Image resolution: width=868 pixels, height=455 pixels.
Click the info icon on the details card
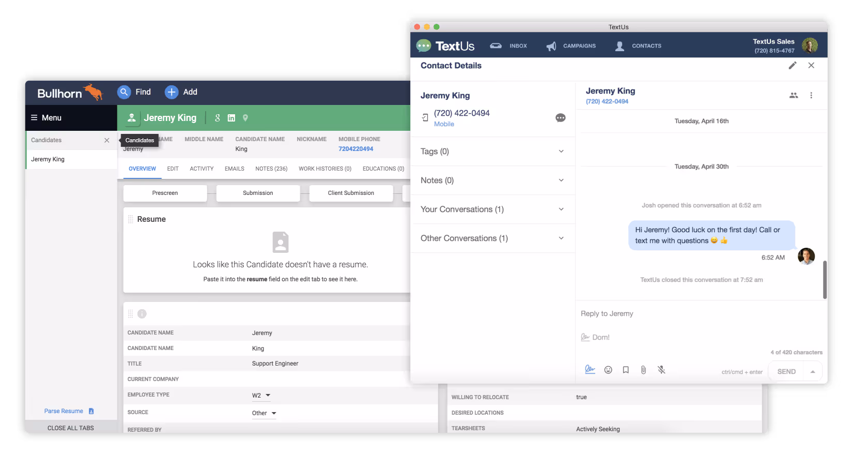pyautogui.click(x=142, y=314)
